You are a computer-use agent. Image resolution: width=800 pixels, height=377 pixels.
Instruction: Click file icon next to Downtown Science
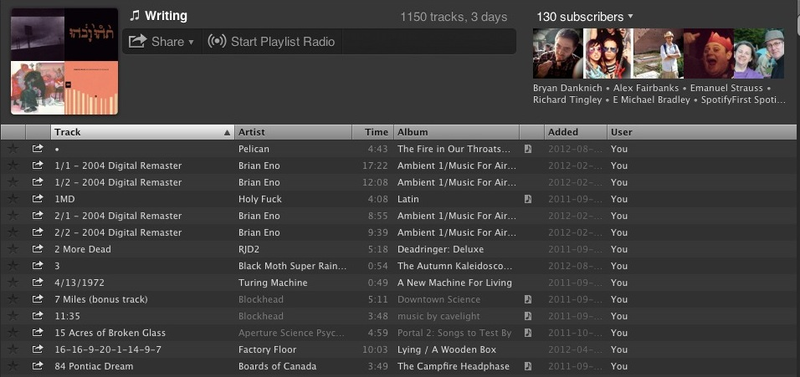click(528, 299)
